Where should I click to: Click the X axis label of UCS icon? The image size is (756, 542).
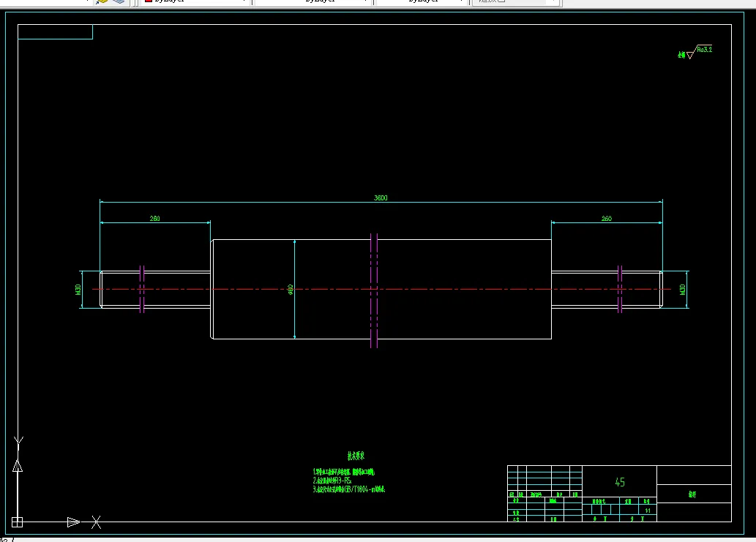(97, 522)
